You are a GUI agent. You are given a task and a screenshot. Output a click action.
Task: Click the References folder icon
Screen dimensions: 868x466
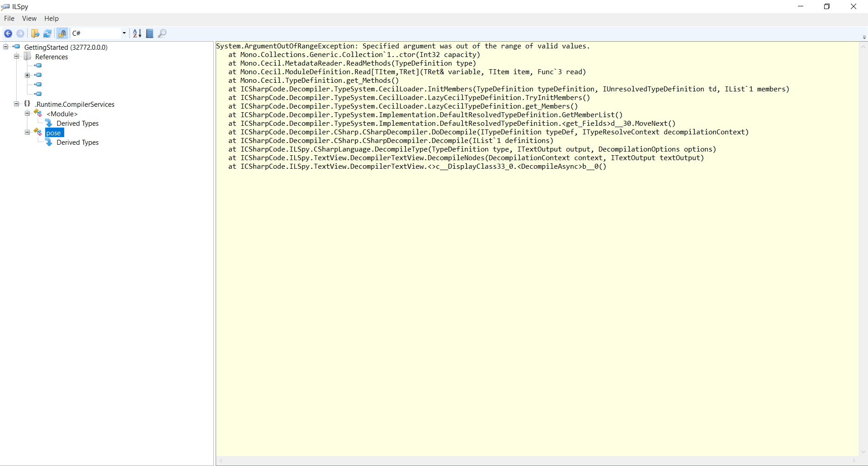pyautogui.click(x=28, y=56)
